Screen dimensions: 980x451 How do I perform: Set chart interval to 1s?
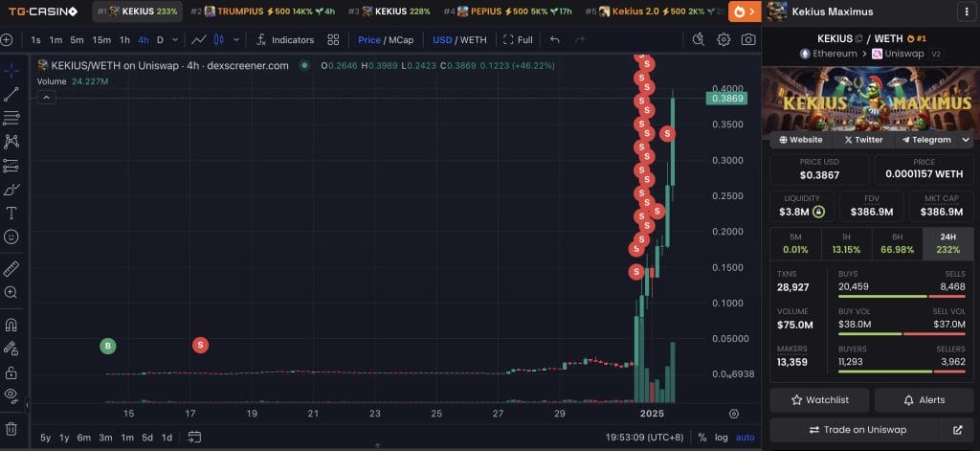point(35,40)
